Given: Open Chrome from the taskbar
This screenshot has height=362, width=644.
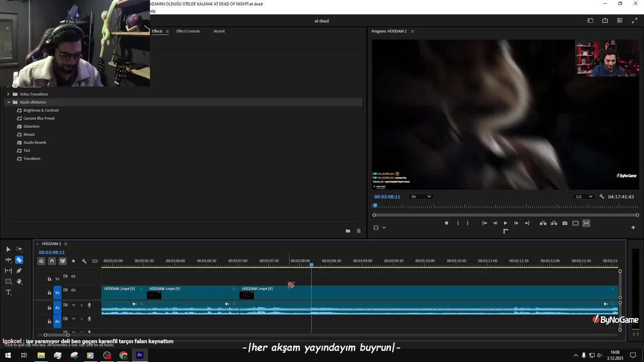Looking at the screenshot, I should click(123, 355).
